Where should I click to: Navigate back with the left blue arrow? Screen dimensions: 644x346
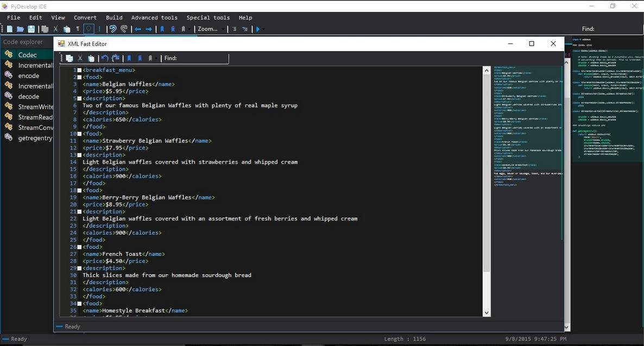pos(138,29)
